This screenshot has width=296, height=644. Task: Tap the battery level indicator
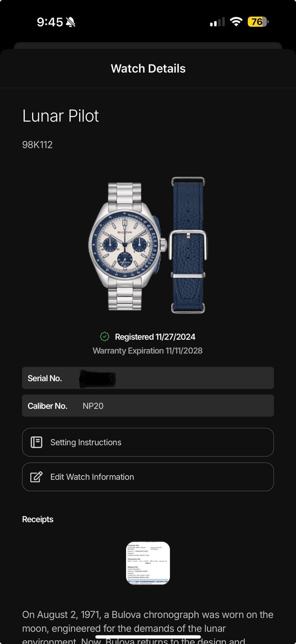pyautogui.click(x=258, y=22)
